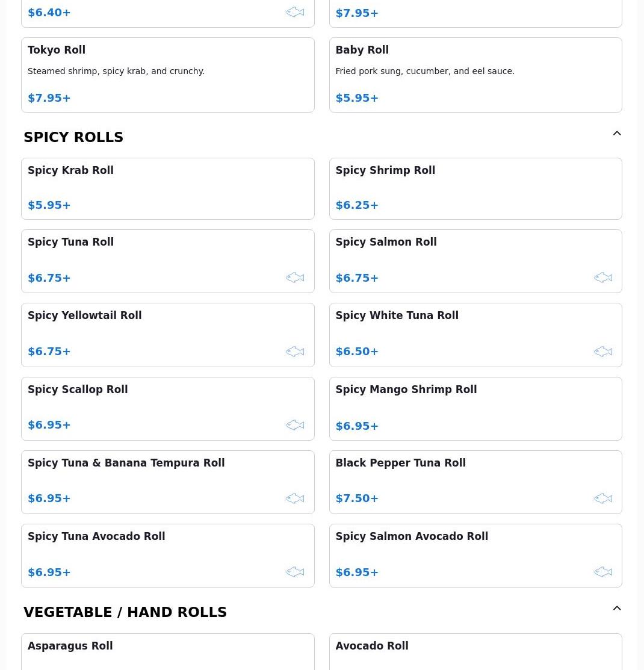The image size is (644, 670).
Task: Click the fish icon on Spicy Yellowtail Roll
Action: 295,352
